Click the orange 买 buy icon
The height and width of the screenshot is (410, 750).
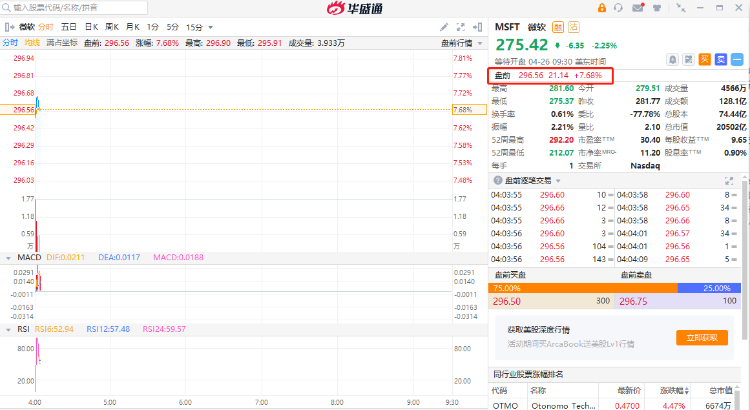tap(705, 59)
